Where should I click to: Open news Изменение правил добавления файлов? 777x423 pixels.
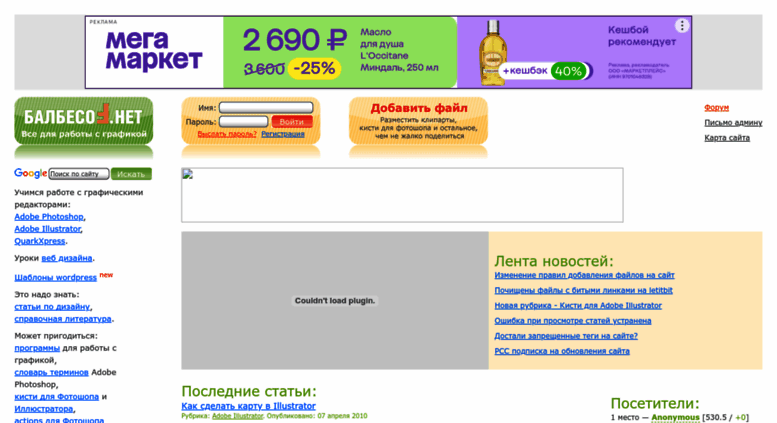pos(584,275)
